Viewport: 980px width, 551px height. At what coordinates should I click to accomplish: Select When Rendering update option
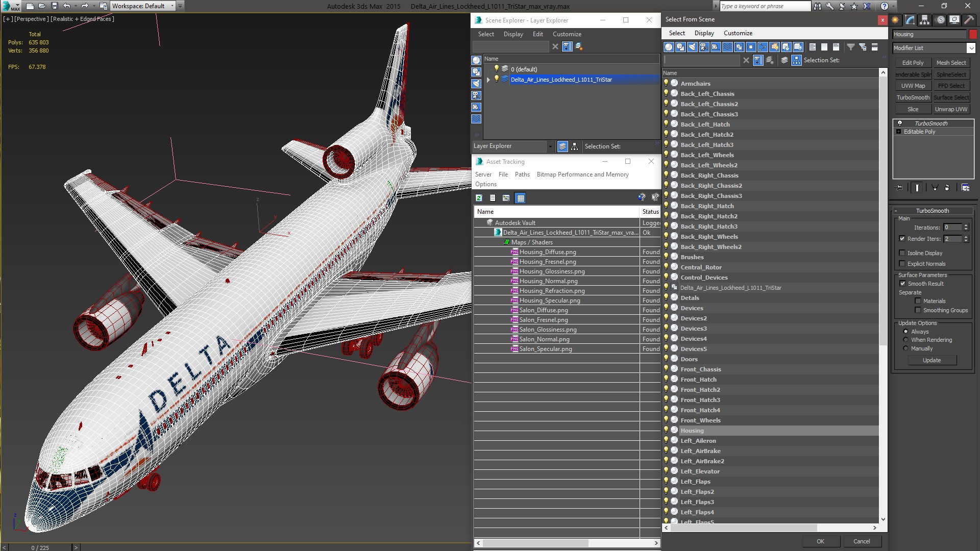coord(906,340)
